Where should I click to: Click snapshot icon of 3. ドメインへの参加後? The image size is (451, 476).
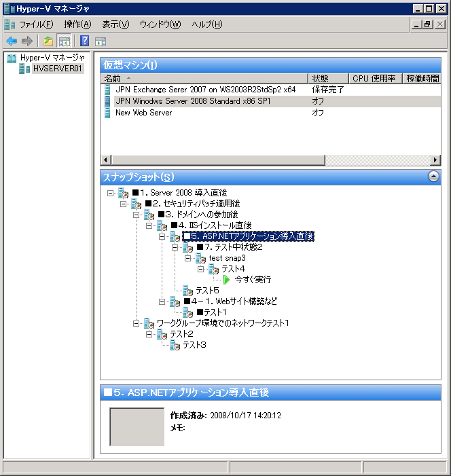point(149,215)
